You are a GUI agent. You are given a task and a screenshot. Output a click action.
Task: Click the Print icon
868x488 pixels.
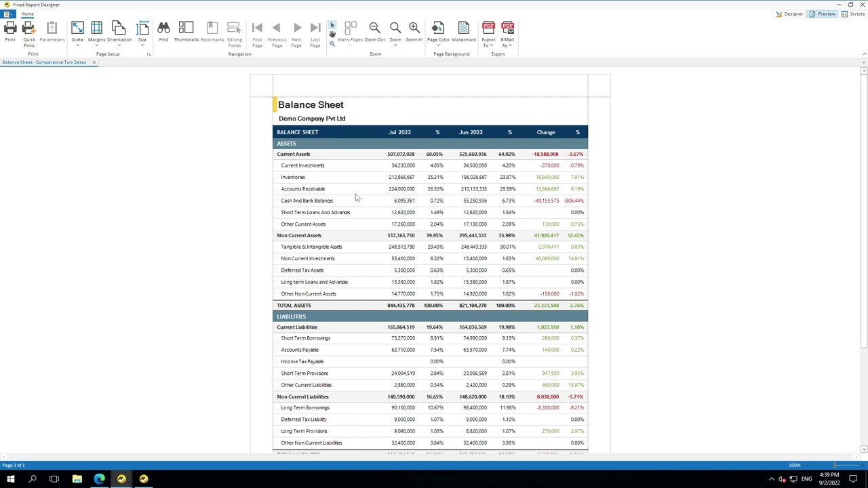10,28
